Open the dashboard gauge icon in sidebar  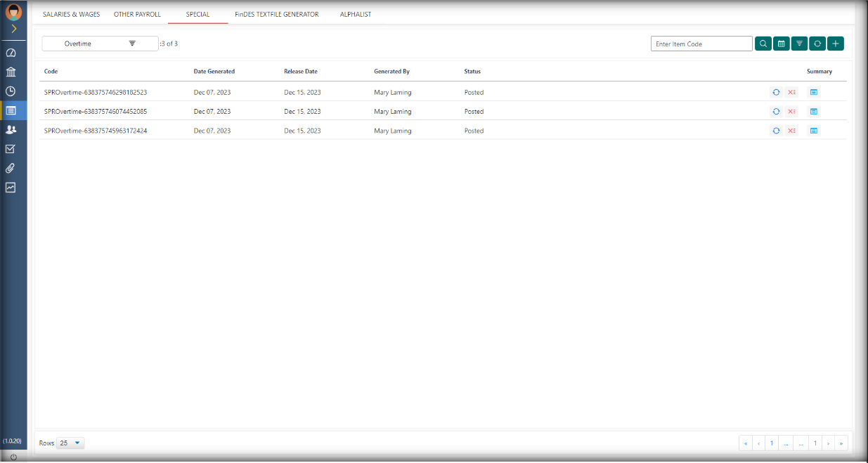click(x=11, y=53)
